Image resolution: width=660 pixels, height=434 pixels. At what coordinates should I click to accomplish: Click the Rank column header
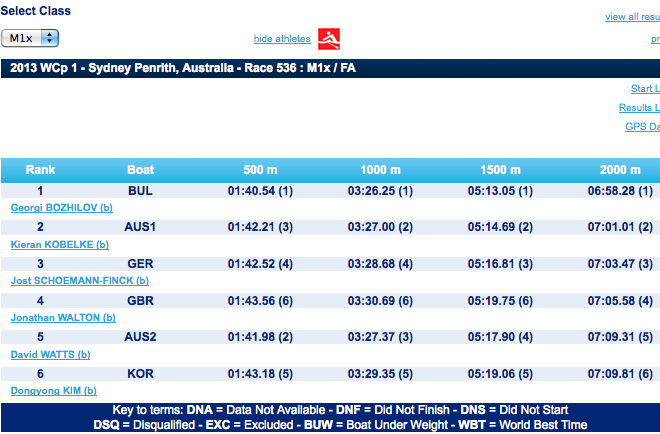[41, 170]
